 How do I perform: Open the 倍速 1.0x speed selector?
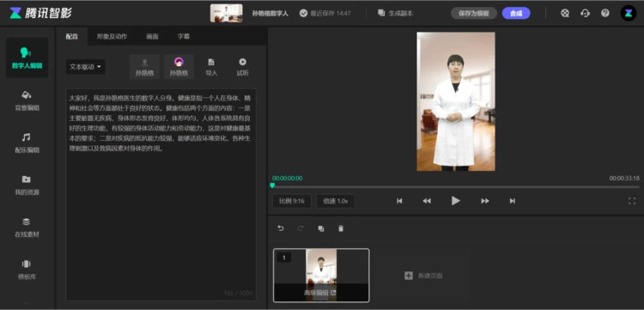pos(336,201)
